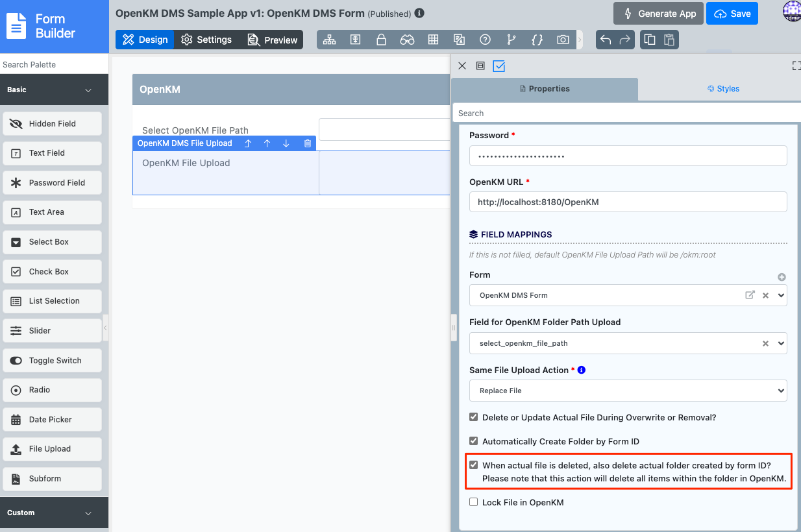Open the Preview tab
Viewport: 801px width, 532px height.
[x=272, y=40]
